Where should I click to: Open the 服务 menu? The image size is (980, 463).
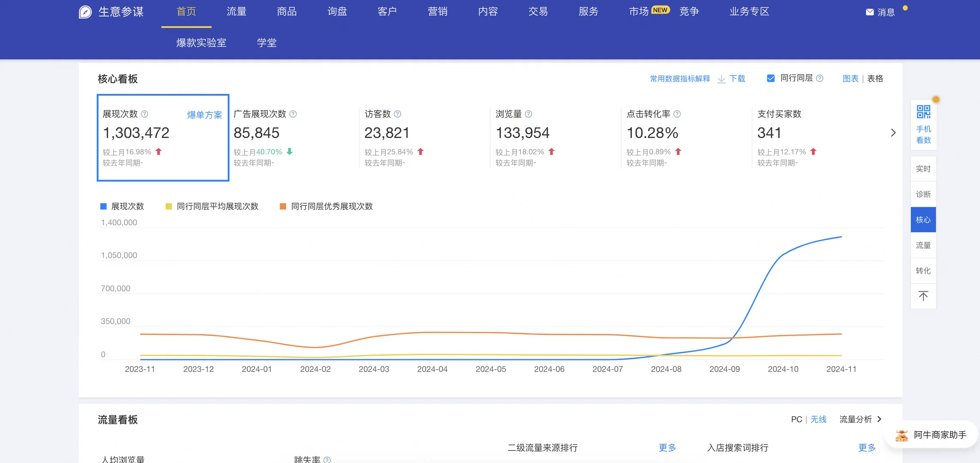588,12
